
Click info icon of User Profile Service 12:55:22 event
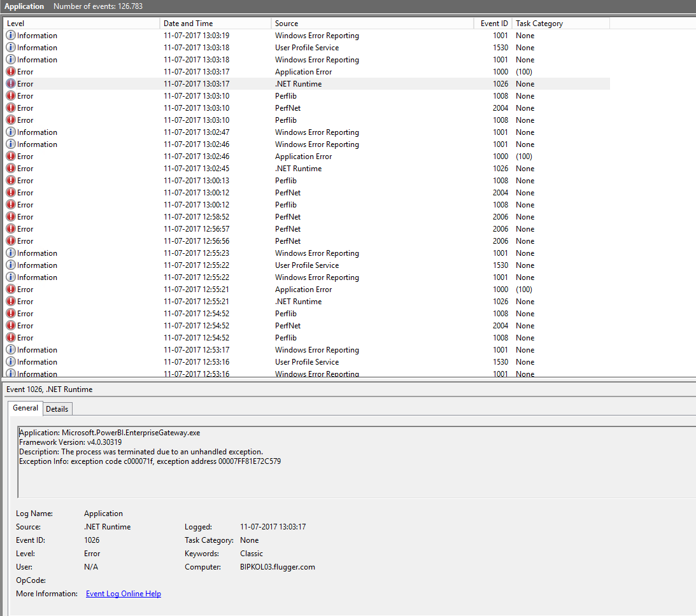point(11,265)
